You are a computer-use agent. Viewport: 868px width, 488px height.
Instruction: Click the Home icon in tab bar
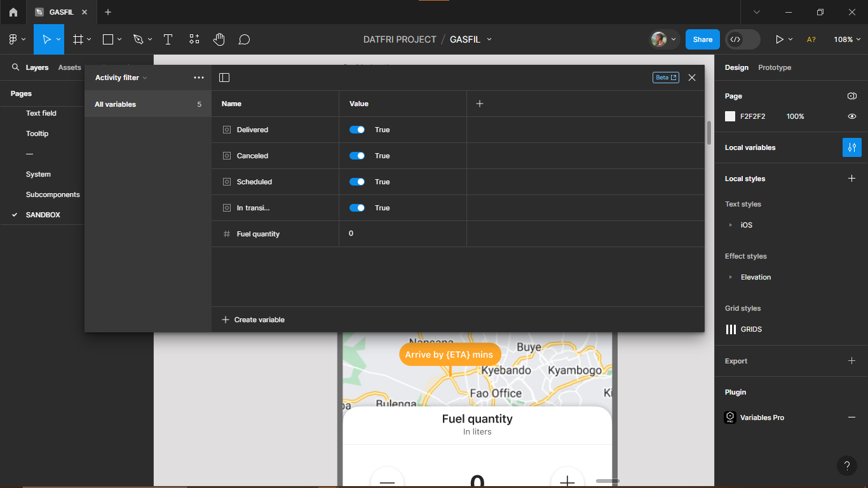pos(13,12)
